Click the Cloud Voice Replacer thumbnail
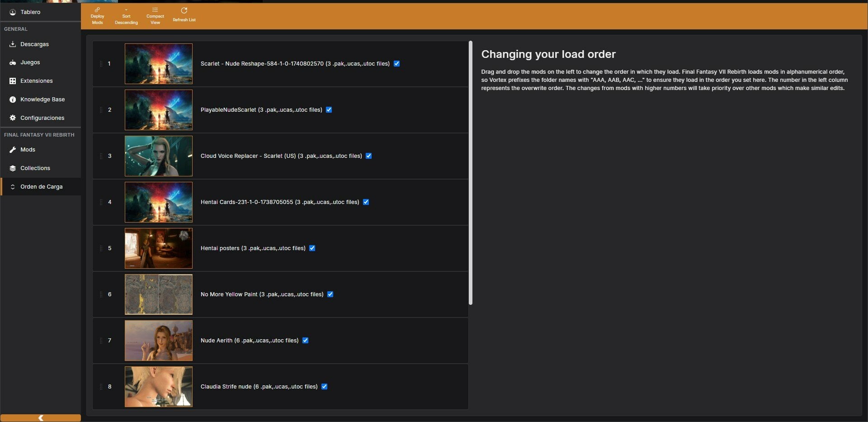Image resolution: width=868 pixels, height=422 pixels. [x=159, y=156]
